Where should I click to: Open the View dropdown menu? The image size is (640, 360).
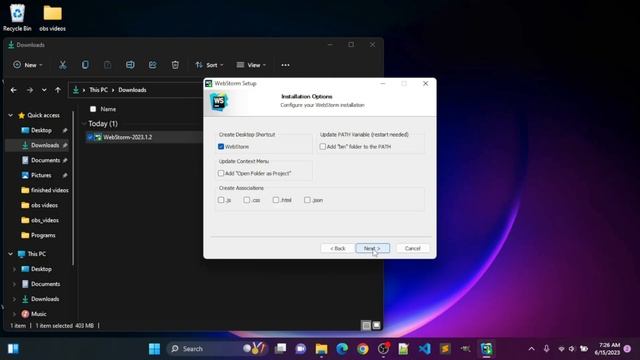251,65
